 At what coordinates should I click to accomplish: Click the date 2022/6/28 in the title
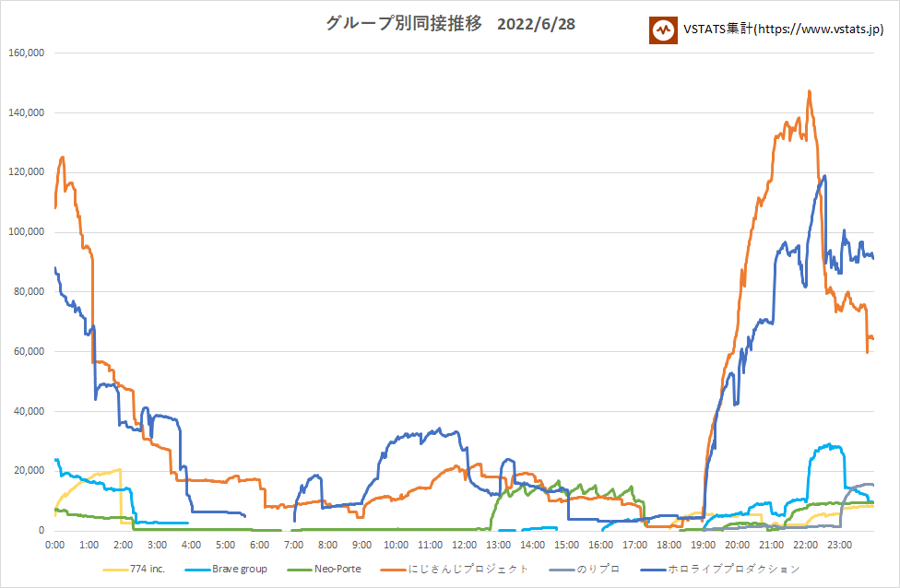(536, 24)
